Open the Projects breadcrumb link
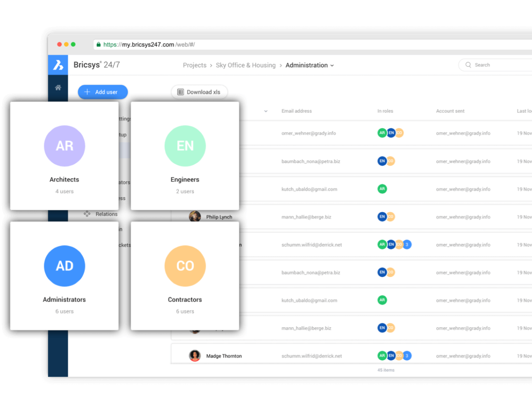Viewport: 532px width, 409px height. 194,65
